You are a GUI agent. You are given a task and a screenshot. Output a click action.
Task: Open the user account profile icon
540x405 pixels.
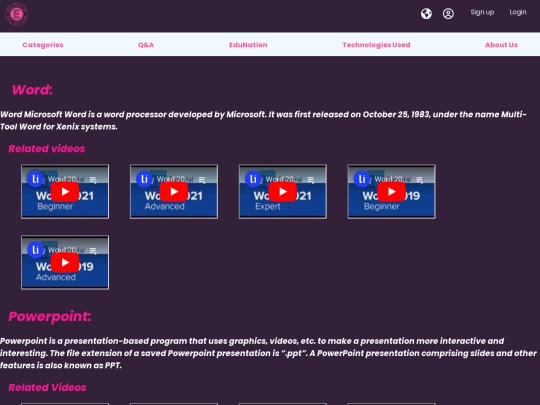[x=448, y=14]
